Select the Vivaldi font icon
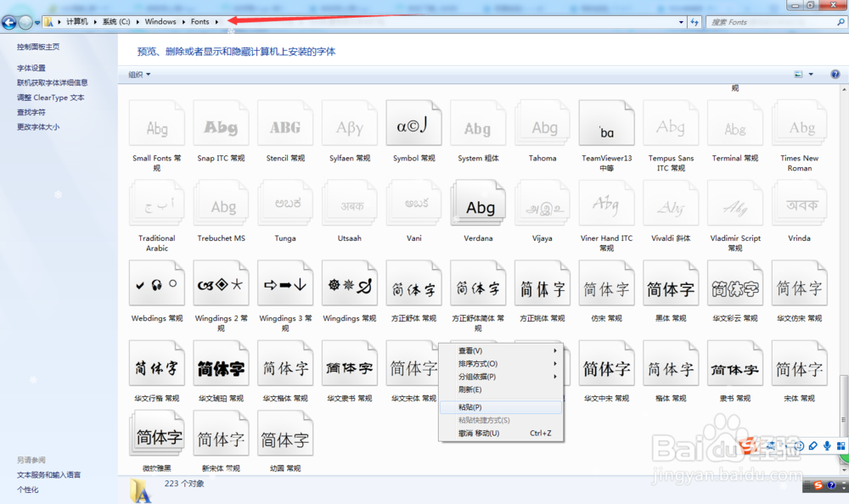The width and height of the screenshot is (849, 504). click(671, 204)
